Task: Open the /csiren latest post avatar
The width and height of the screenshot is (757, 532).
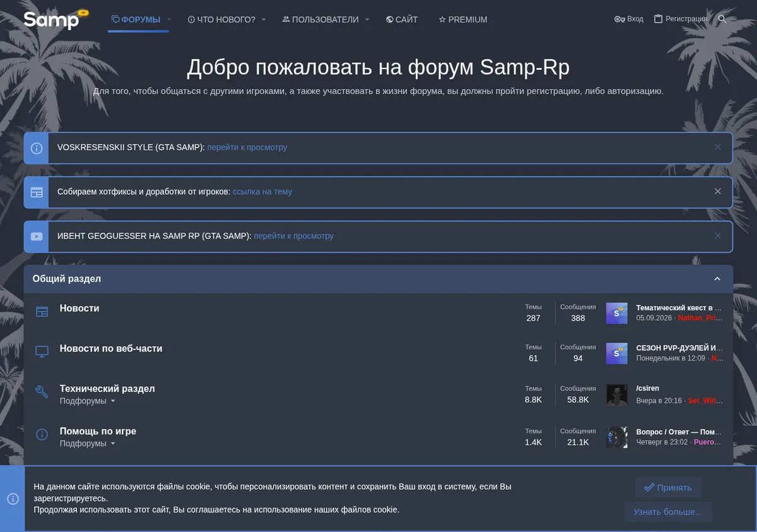Action: coord(617,395)
